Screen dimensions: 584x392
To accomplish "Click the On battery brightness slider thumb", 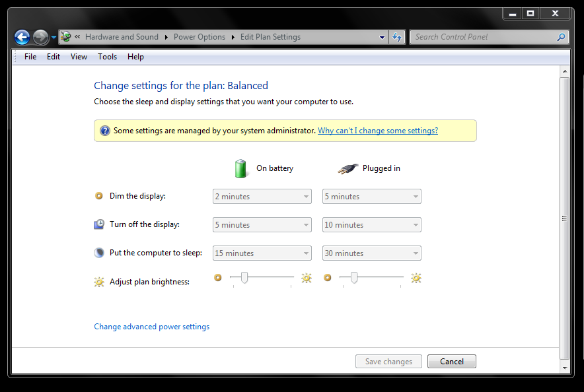I will point(244,277).
